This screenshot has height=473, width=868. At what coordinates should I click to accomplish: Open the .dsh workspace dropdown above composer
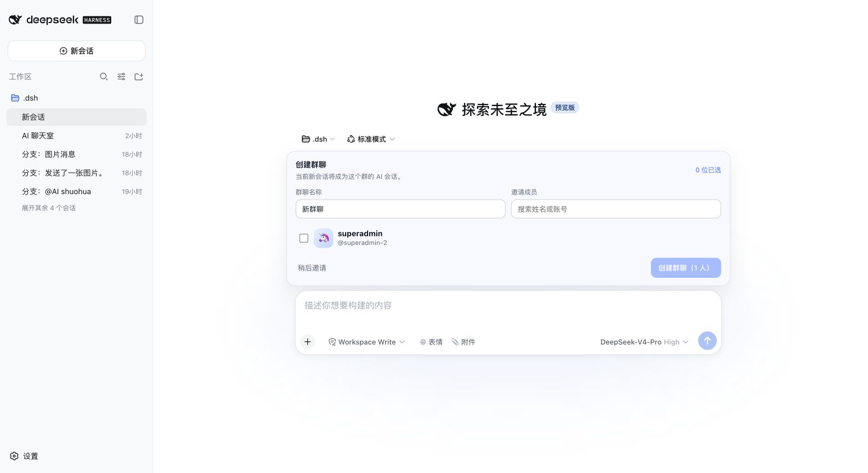(318, 139)
